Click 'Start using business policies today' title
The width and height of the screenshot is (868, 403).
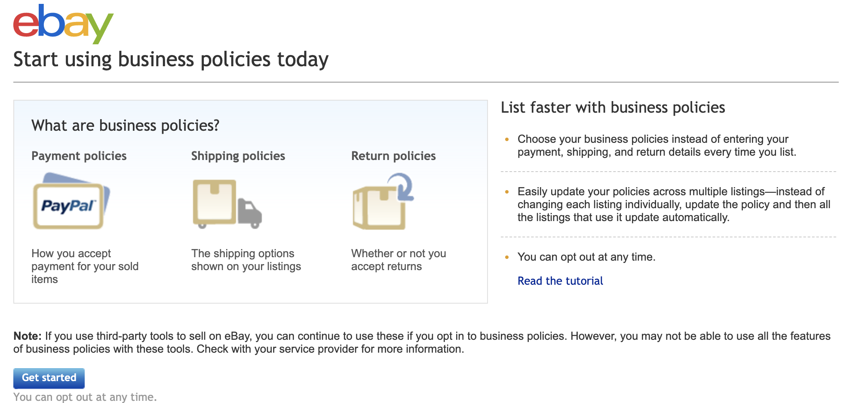[x=171, y=59]
